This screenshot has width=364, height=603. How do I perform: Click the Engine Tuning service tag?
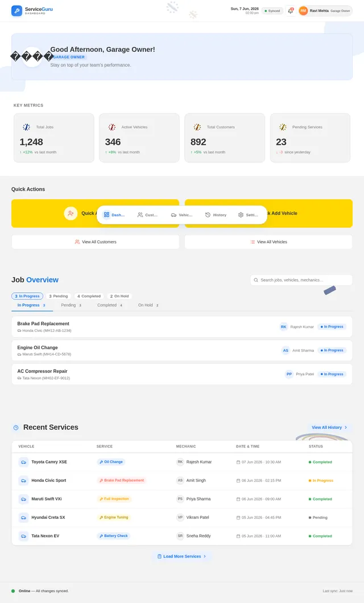point(114,517)
